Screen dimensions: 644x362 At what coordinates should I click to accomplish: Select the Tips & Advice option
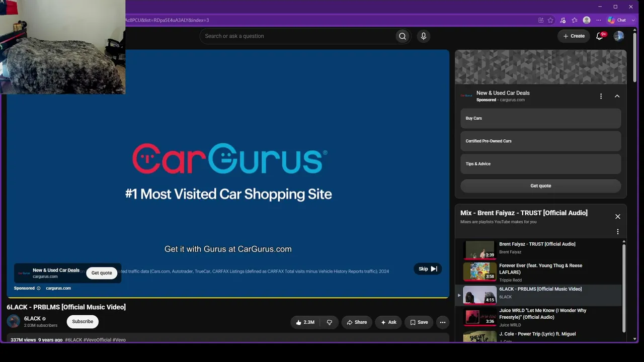point(541,164)
